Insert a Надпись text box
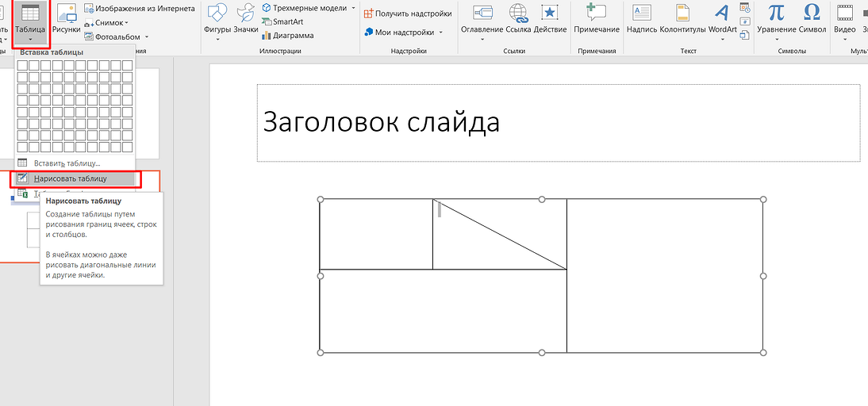Image resolution: width=868 pixels, height=406 pixels. [642, 21]
